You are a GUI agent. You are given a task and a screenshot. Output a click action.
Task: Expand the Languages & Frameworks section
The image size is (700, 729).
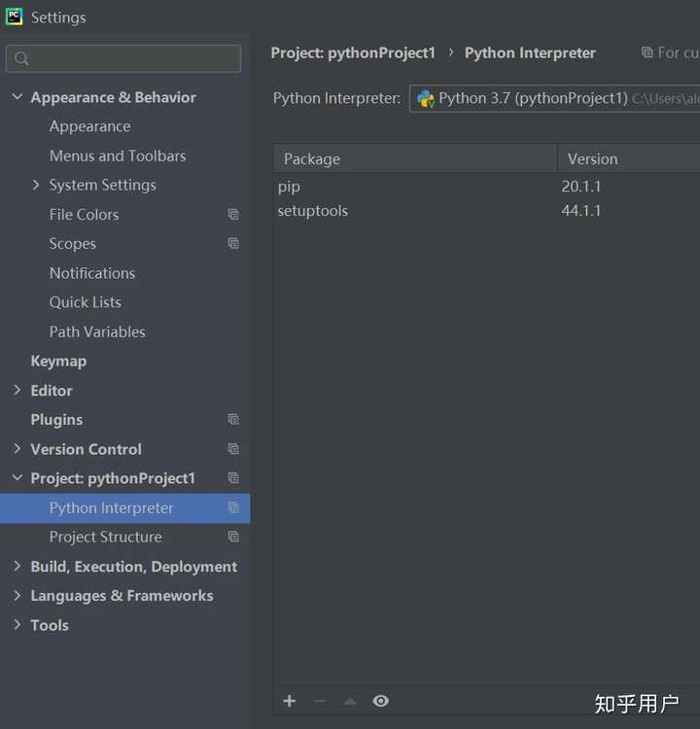17,595
